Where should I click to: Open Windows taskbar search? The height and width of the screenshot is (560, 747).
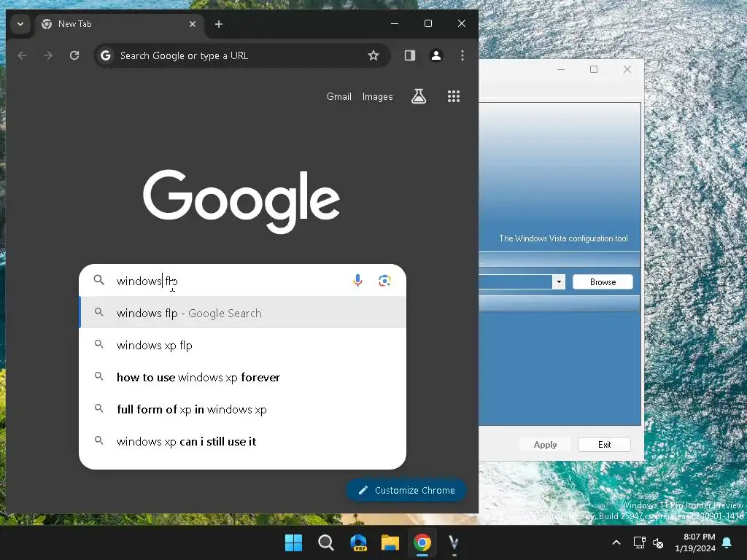click(x=326, y=542)
